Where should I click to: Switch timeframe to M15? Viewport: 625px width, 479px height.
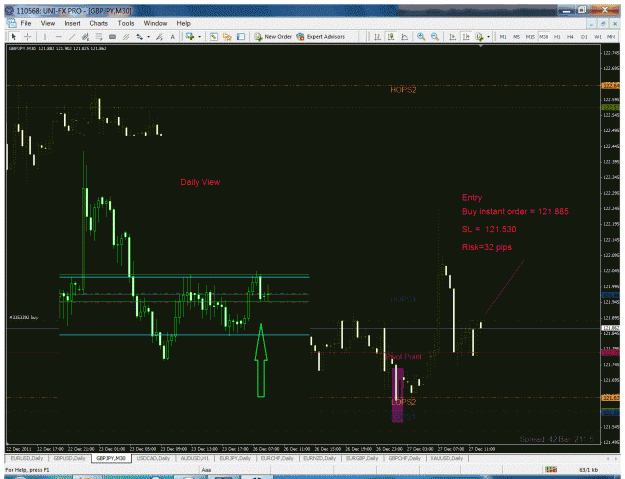point(530,37)
